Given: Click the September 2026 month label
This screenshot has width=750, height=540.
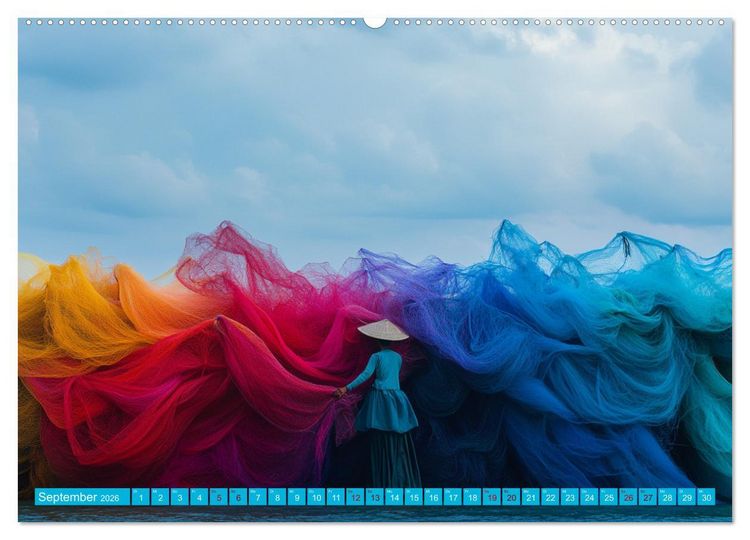Looking at the screenshot, I should pos(82,497).
